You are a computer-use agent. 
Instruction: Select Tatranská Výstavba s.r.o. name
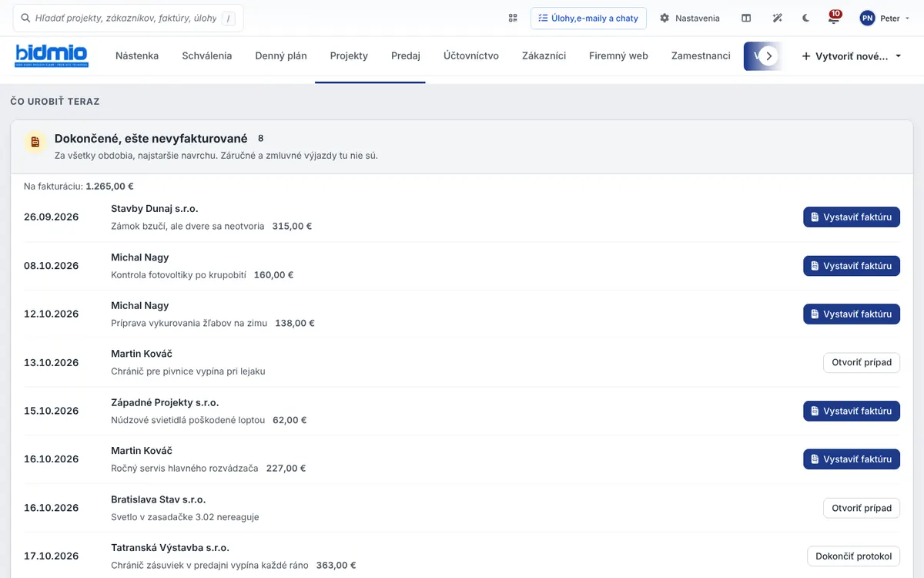coord(170,548)
